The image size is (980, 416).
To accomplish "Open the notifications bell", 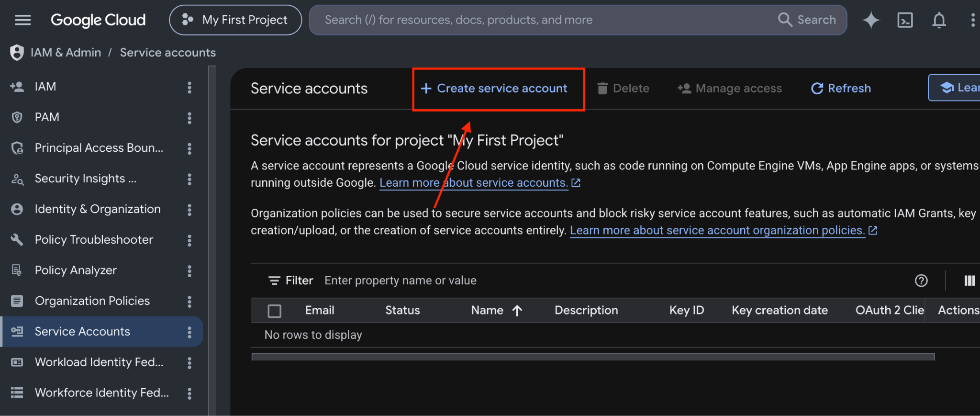I will coord(939,20).
